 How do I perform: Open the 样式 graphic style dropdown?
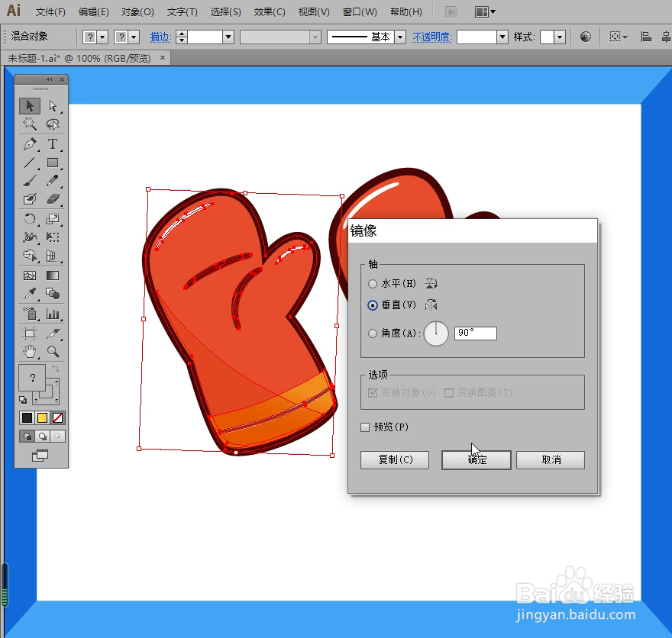[x=560, y=37]
